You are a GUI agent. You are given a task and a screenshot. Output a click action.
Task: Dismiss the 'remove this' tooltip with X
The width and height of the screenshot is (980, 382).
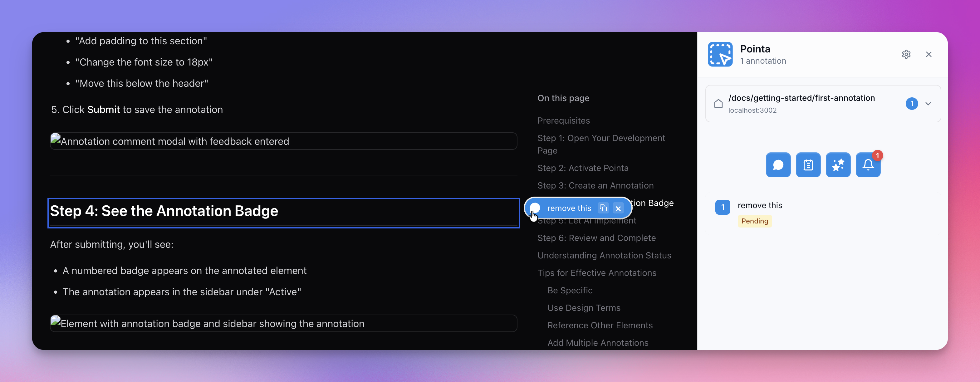point(618,208)
